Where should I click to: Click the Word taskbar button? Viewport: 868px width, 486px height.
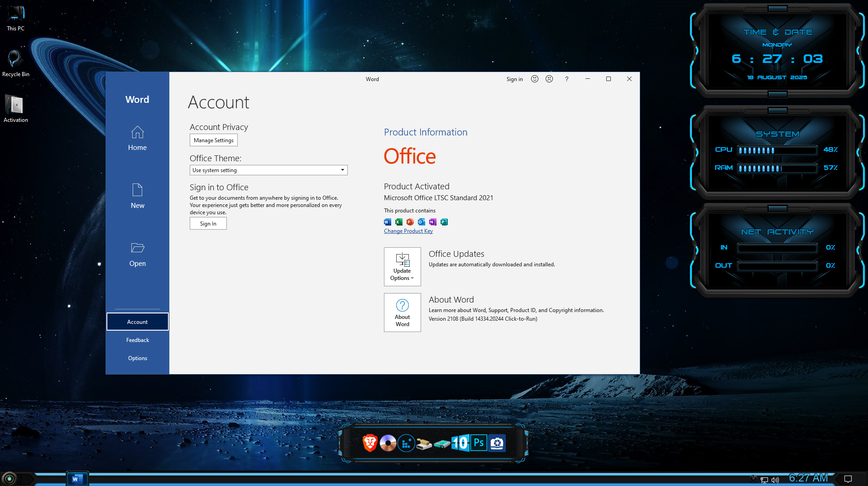pyautogui.click(x=77, y=479)
